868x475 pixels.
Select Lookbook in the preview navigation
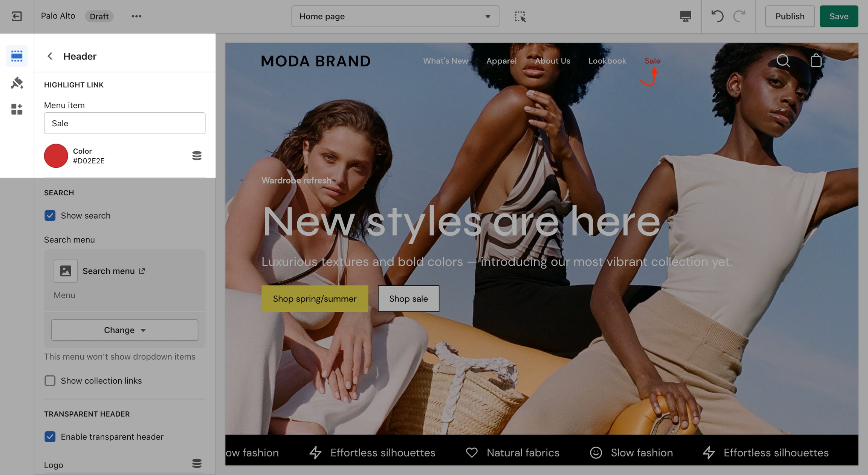click(607, 61)
